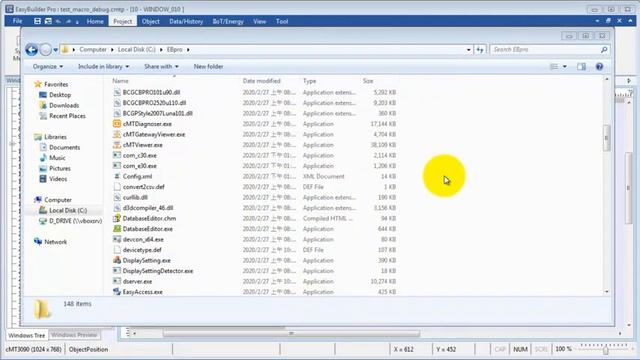This screenshot has height=360, width=640.
Task: Click the Search EBpro input field
Action: pyautogui.click(x=545, y=49)
